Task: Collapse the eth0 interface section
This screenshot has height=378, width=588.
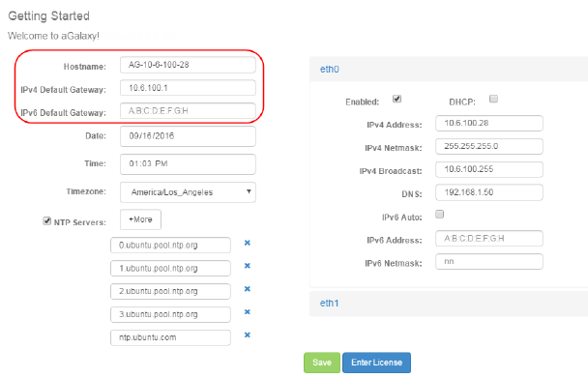Action: click(x=329, y=70)
